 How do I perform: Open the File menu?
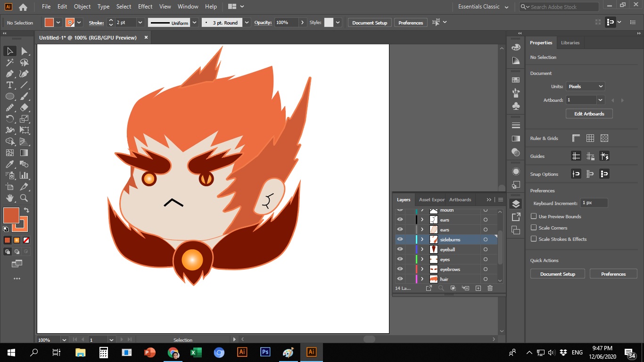[46, 7]
